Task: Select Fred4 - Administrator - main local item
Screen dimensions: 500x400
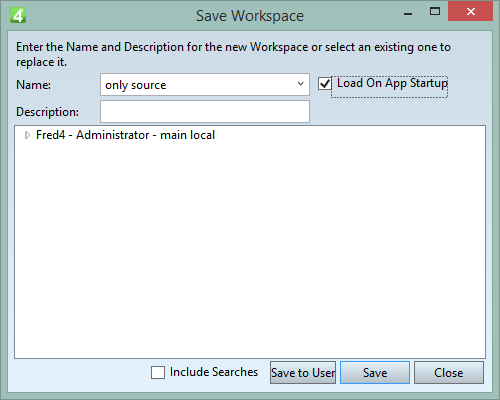Action: click(125, 135)
